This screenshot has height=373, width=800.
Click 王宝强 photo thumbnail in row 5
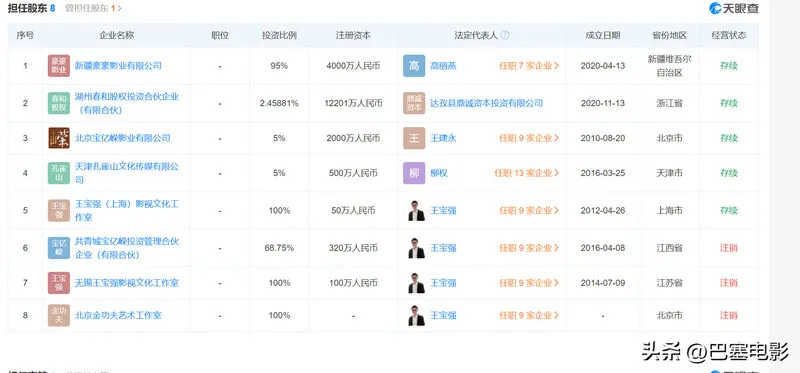point(416,210)
